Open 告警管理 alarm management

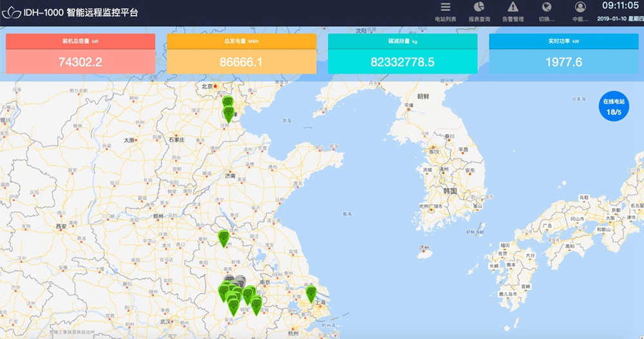[x=513, y=12]
